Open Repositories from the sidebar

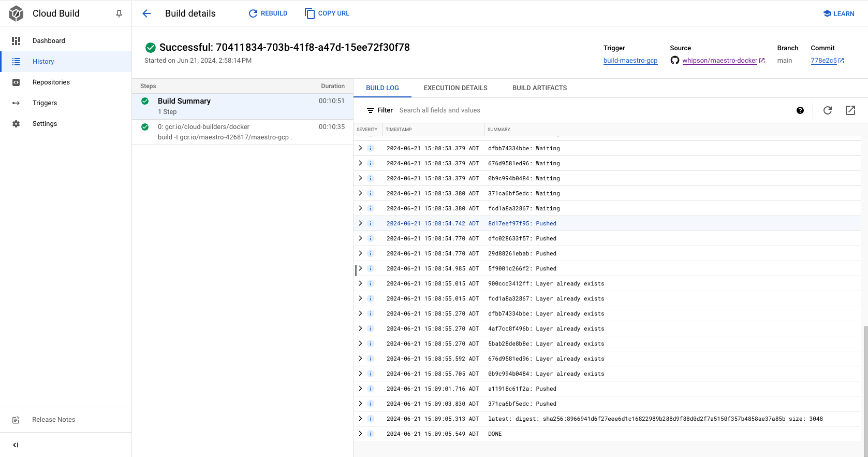(x=66, y=82)
